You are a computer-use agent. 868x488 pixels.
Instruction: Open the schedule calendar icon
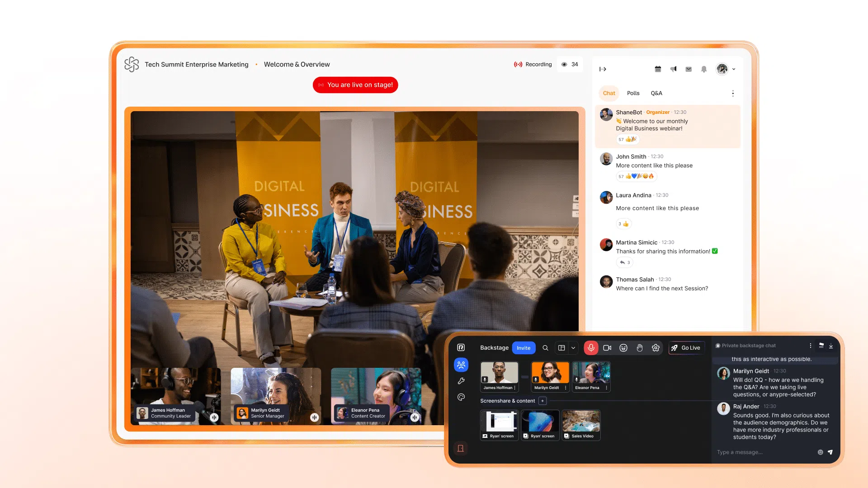(658, 69)
